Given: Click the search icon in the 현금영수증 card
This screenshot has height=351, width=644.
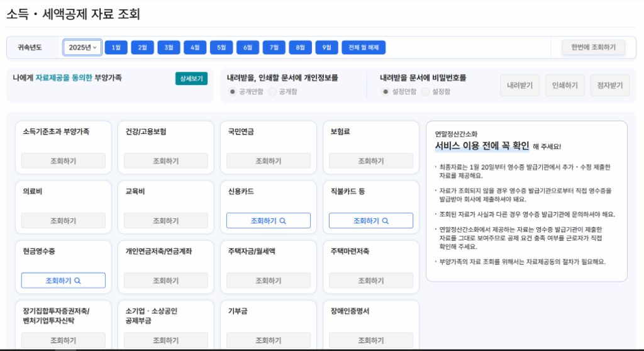Looking at the screenshot, I should [x=78, y=281].
